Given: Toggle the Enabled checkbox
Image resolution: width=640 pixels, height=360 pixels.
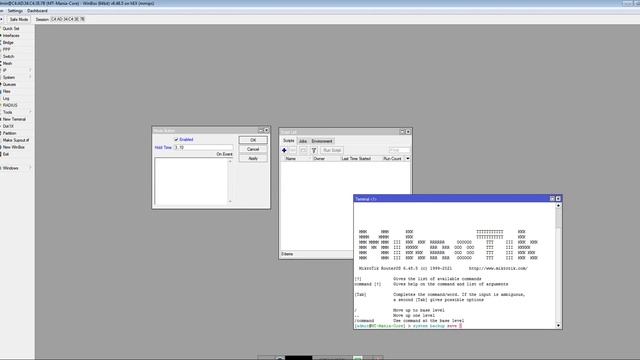Looking at the screenshot, I should click(176, 140).
